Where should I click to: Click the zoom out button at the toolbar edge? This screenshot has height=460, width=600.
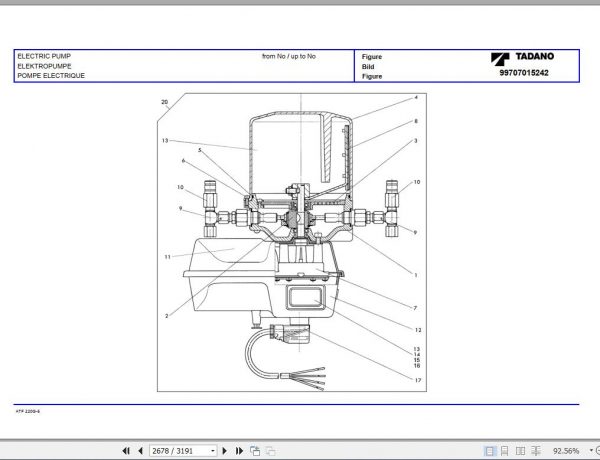point(598,451)
